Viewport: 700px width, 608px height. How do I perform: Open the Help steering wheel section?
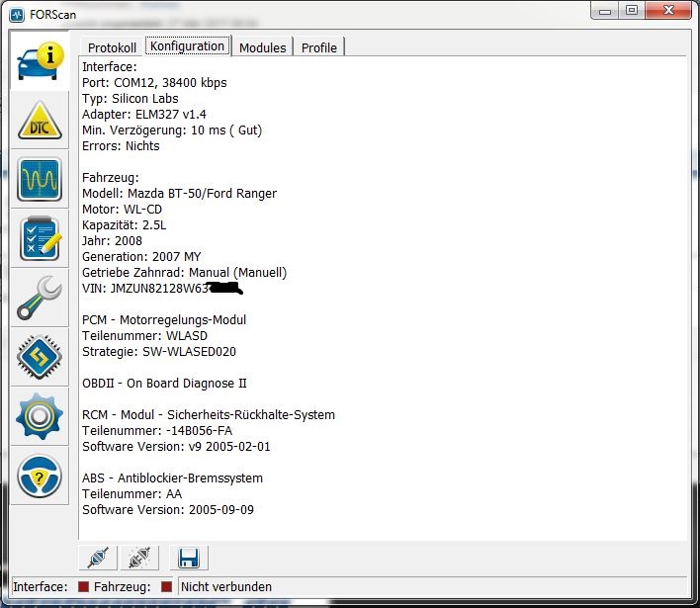pos(41,476)
